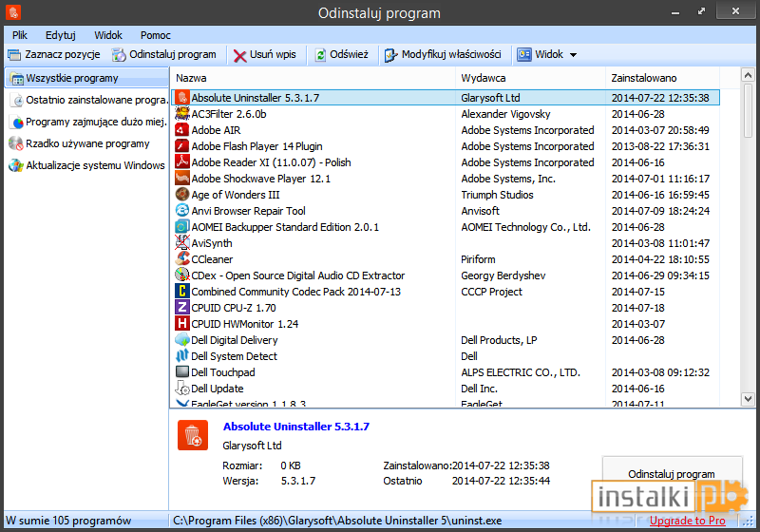Select Wszystkie programy category

click(x=86, y=78)
